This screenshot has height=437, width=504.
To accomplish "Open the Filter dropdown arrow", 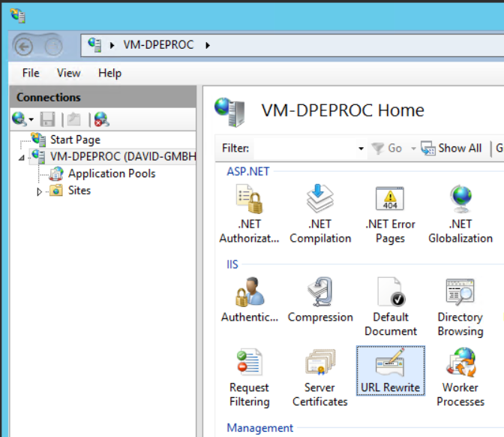I will point(361,149).
